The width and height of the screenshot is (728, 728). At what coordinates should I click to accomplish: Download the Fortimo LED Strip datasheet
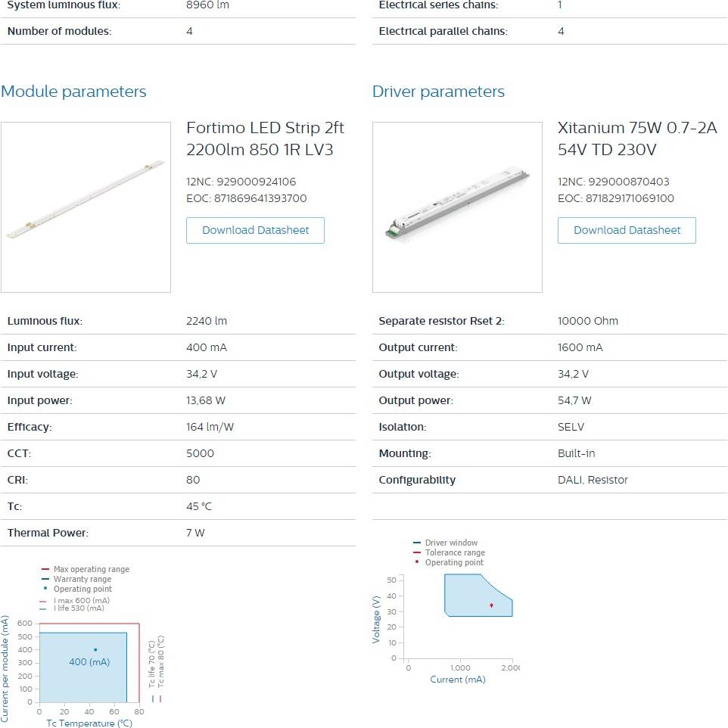pos(255,230)
